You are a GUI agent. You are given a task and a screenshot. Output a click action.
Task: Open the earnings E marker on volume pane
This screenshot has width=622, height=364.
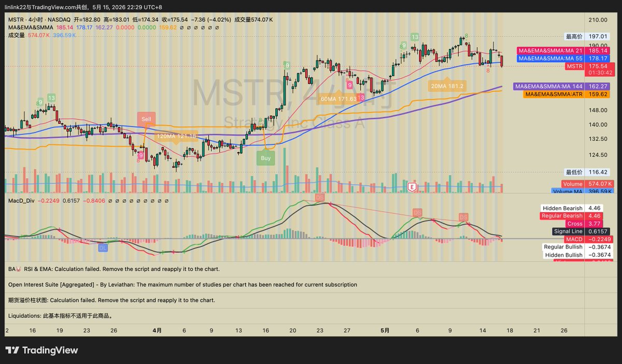point(413,186)
